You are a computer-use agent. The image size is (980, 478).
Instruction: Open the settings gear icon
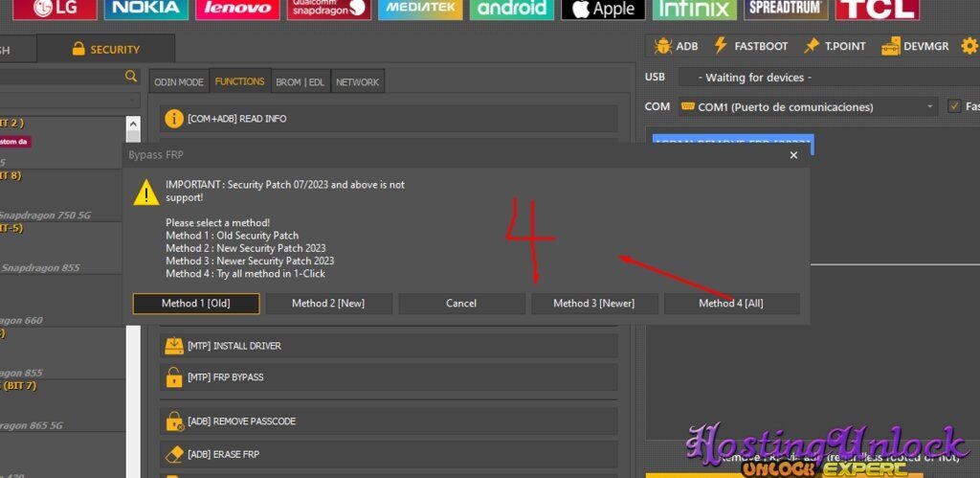pyautogui.click(x=969, y=46)
